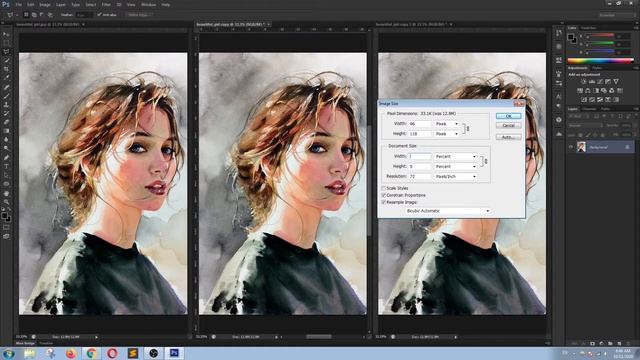Select the Zoom tool

click(x=6, y=202)
